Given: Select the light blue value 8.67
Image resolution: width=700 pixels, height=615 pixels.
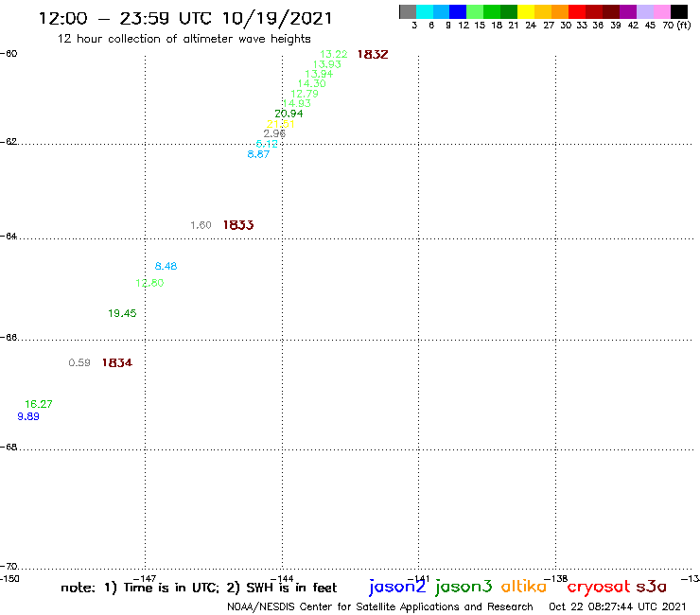Looking at the screenshot, I should pyautogui.click(x=258, y=154).
